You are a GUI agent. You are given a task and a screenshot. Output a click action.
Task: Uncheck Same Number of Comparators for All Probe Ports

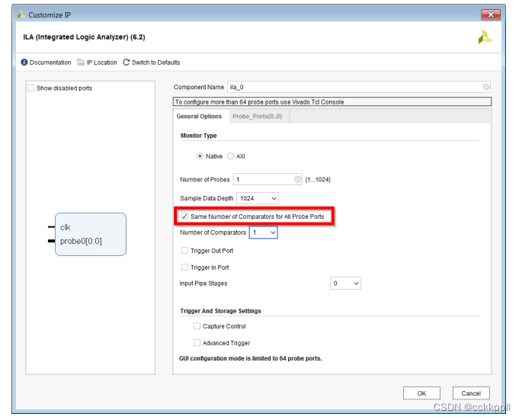point(184,216)
